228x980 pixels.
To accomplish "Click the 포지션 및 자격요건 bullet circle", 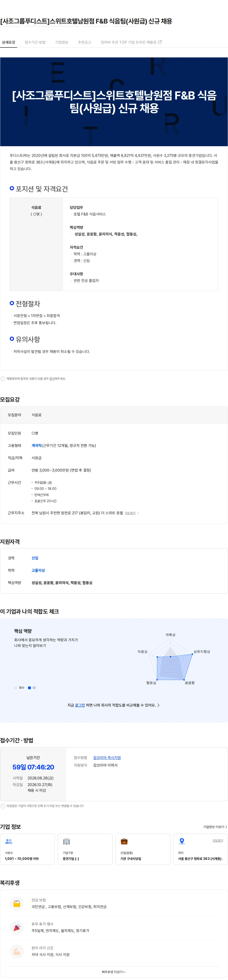I will (x=12, y=188).
